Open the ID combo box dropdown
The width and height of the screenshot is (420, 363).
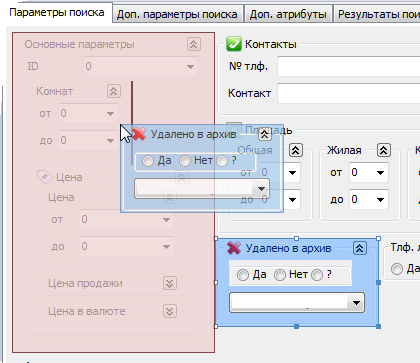[x=190, y=66]
